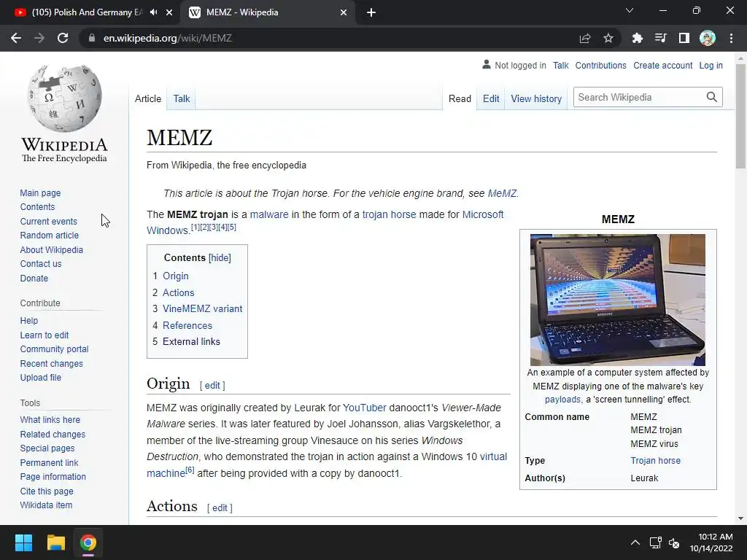Toggle the Chrome side panel icon
This screenshot has width=747, height=560.
pos(684,38)
